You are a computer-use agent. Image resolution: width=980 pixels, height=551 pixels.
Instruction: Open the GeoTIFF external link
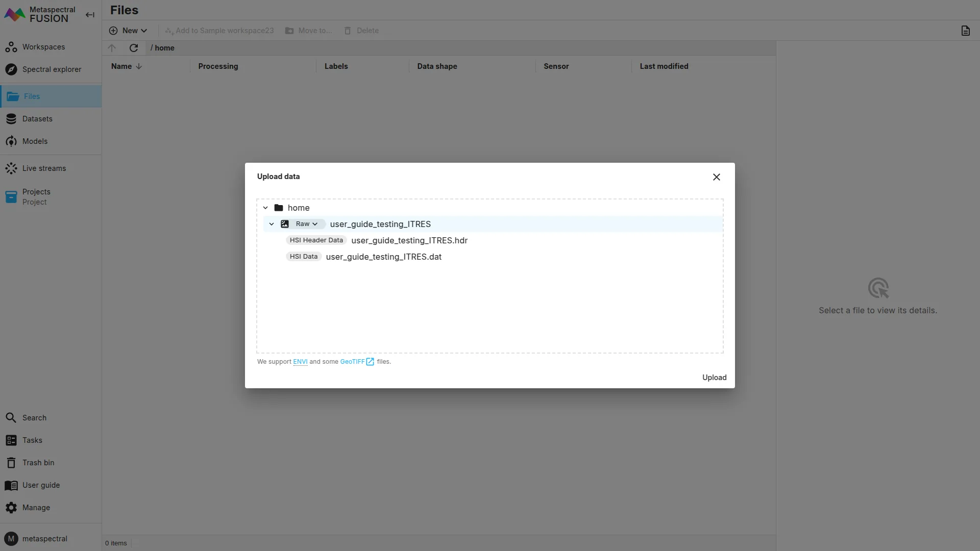coord(357,362)
